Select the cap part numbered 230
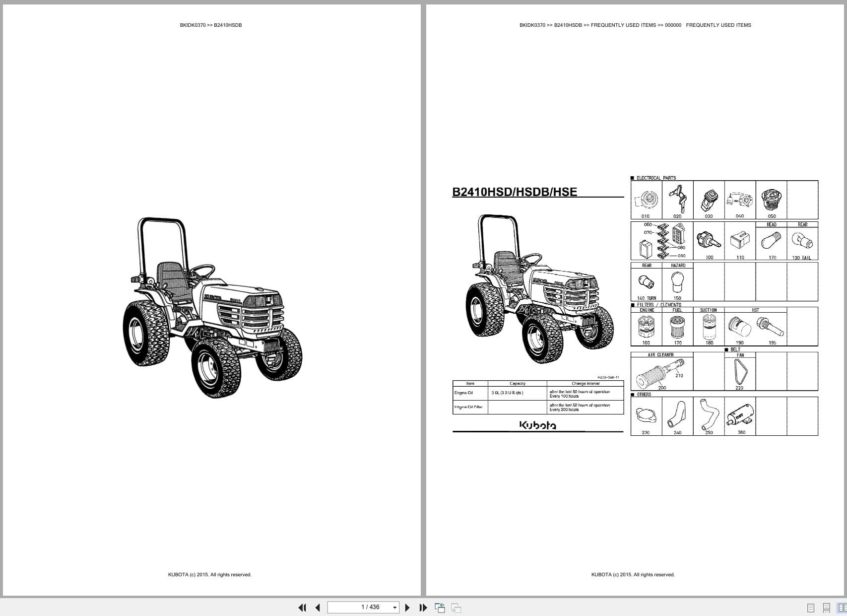This screenshot has height=616, width=847. (x=646, y=416)
